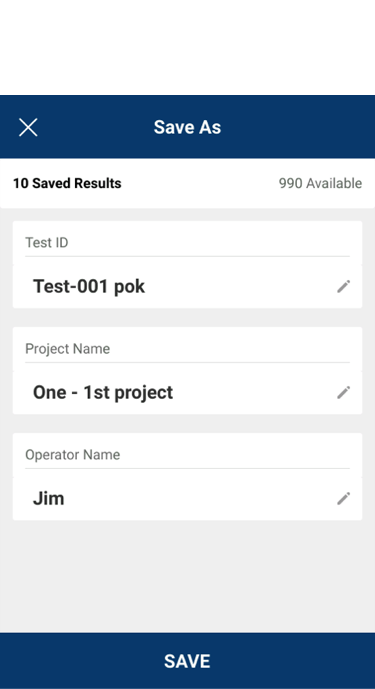Select the Jim operator value field

pos(187,498)
